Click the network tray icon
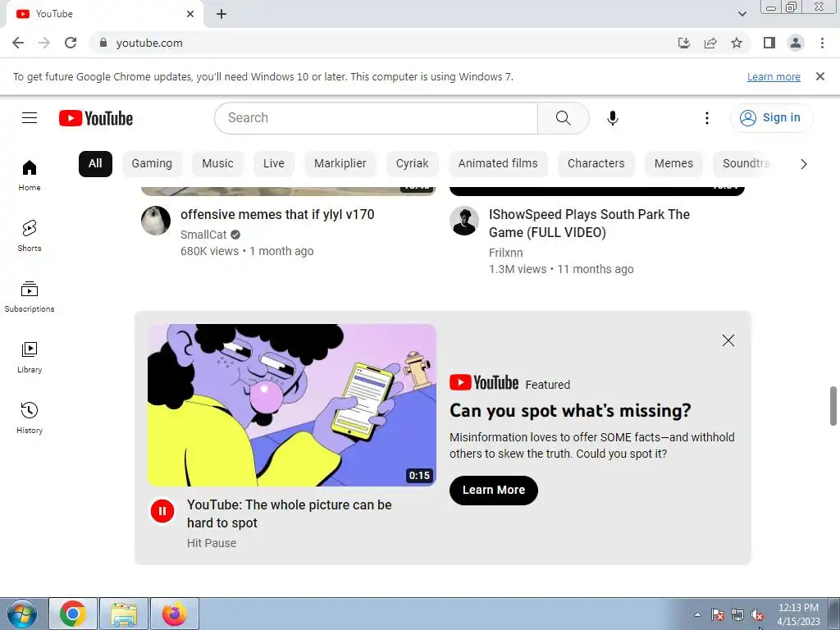Viewport: 840px width, 630px height. (x=737, y=615)
